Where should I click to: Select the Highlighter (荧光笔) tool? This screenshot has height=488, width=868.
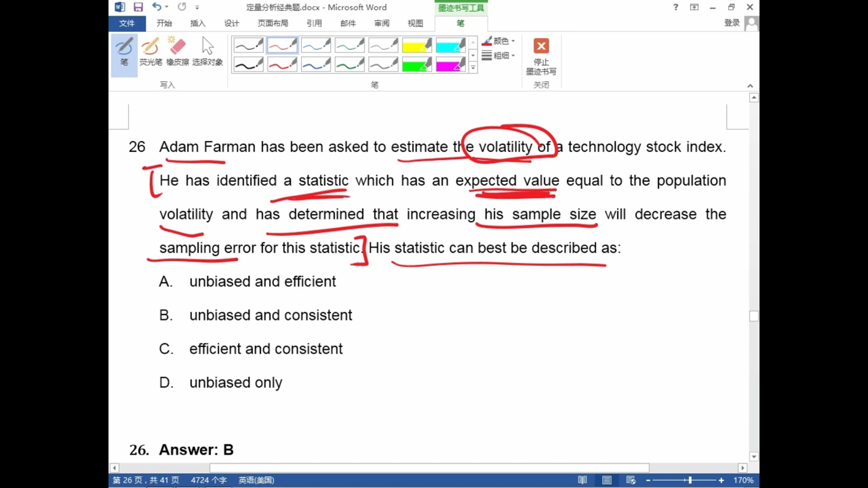pos(150,53)
